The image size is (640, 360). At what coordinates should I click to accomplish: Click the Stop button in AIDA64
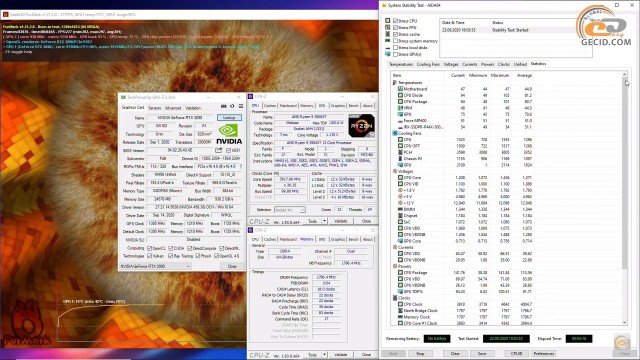[x=420, y=353]
